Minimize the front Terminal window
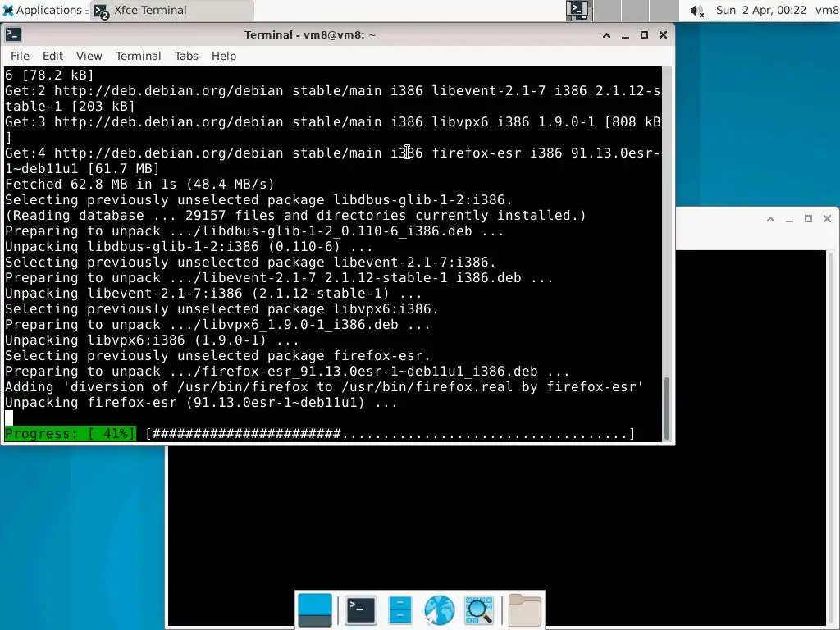The width and height of the screenshot is (840, 630). click(x=625, y=35)
